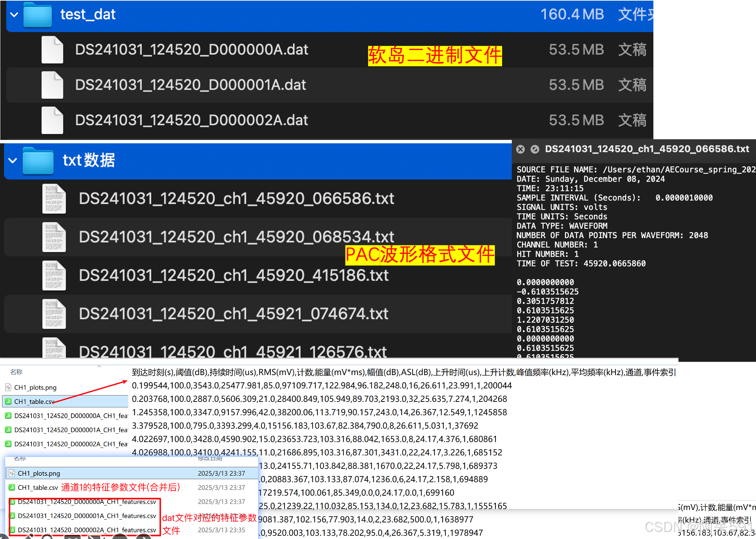
Task: Click DS241031_124520_ch1_45920_415186.txt document icon
Action: pos(54,276)
